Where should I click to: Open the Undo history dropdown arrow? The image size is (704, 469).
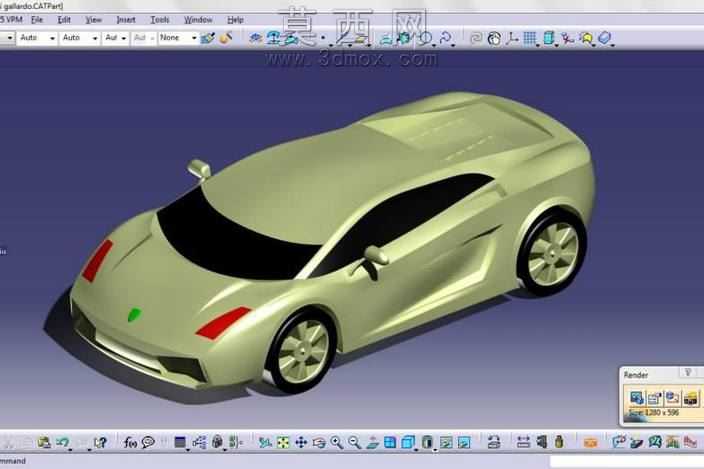click(x=71, y=449)
